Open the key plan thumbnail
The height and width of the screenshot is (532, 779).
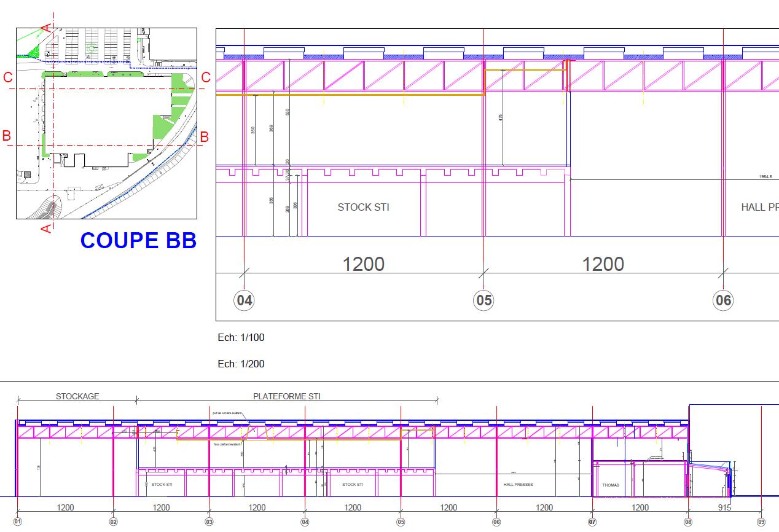[x=106, y=123]
